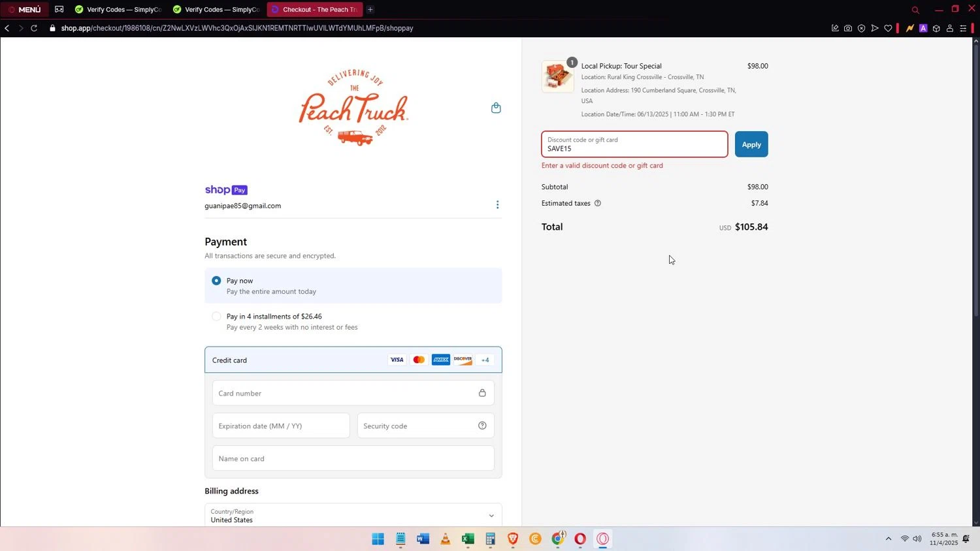Open the volume speaker tray icon
This screenshot has width=980, height=551.
click(x=917, y=539)
